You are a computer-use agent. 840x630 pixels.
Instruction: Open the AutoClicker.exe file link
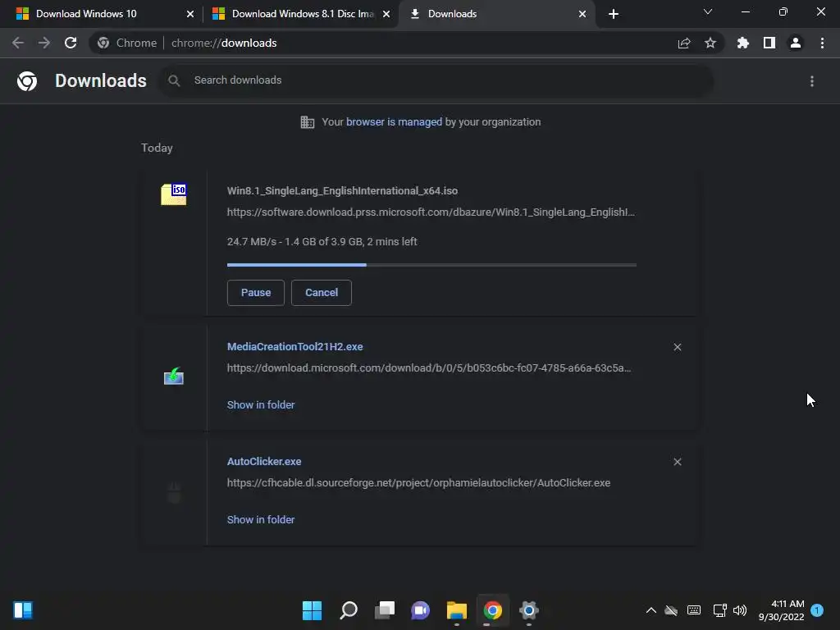coord(264,461)
